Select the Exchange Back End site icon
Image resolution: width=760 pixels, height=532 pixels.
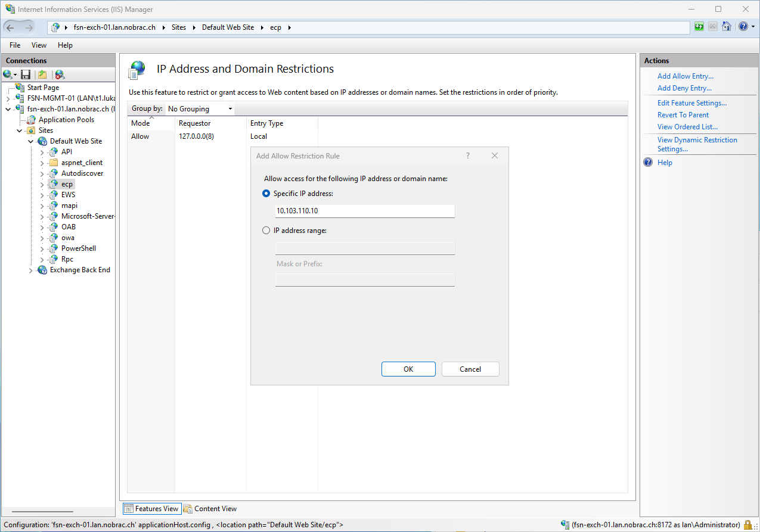[42, 270]
